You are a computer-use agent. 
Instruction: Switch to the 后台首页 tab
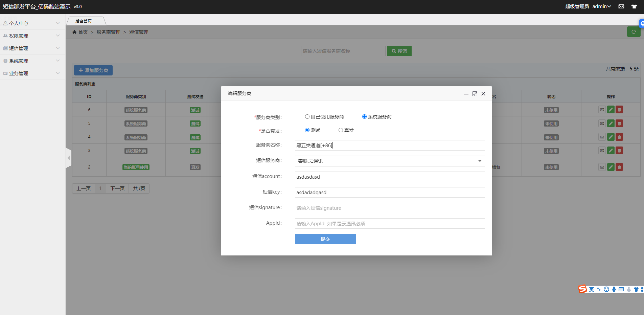[84, 21]
